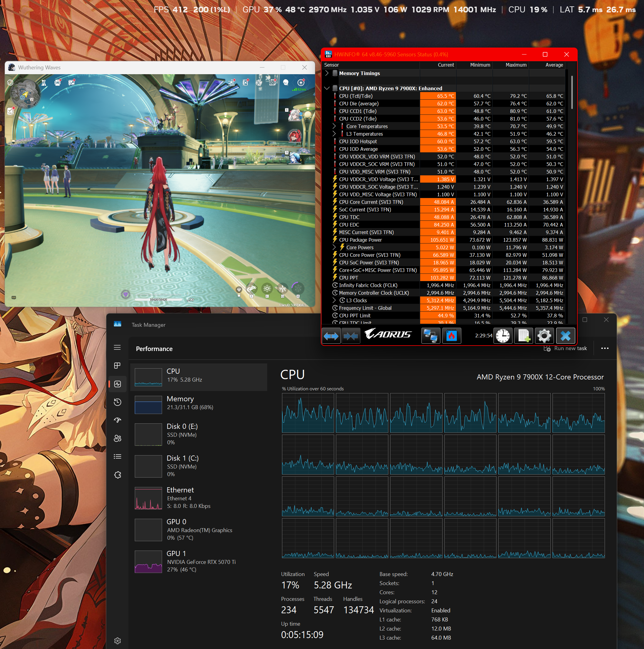This screenshot has height=649, width=644.
Task: Select Task Manager Performance sidebar icon
Action: pos(117,384)
